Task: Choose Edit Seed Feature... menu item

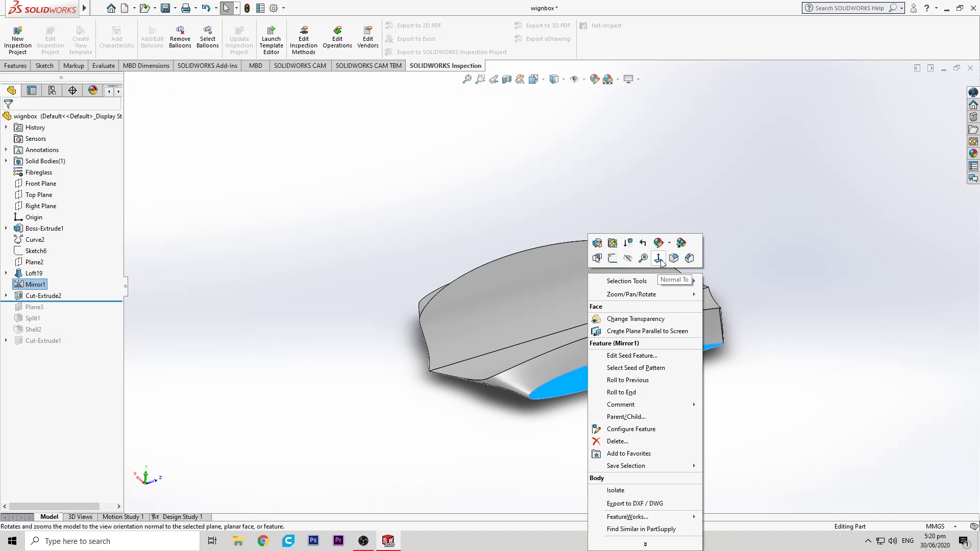Action: click(632, 356)
